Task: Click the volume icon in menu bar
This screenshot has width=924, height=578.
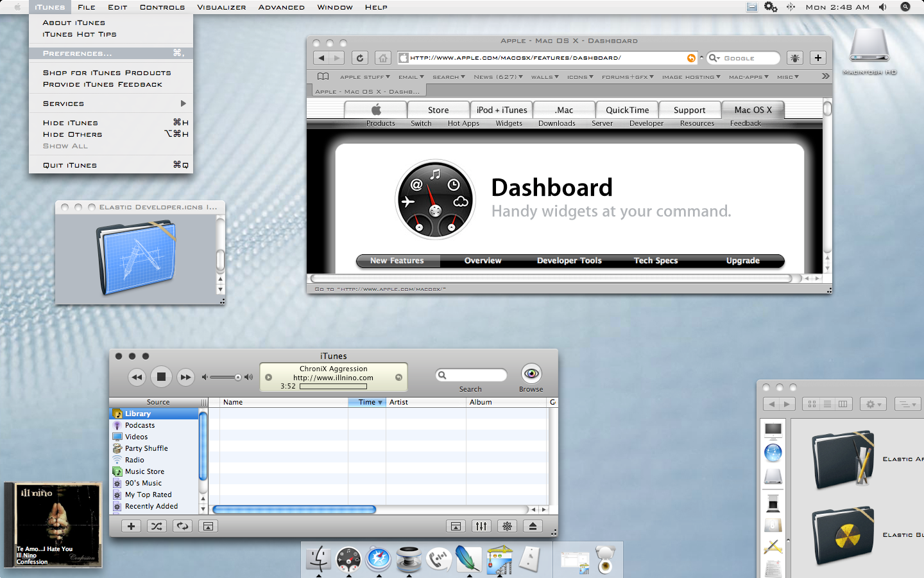Action: tap(883, 7)
